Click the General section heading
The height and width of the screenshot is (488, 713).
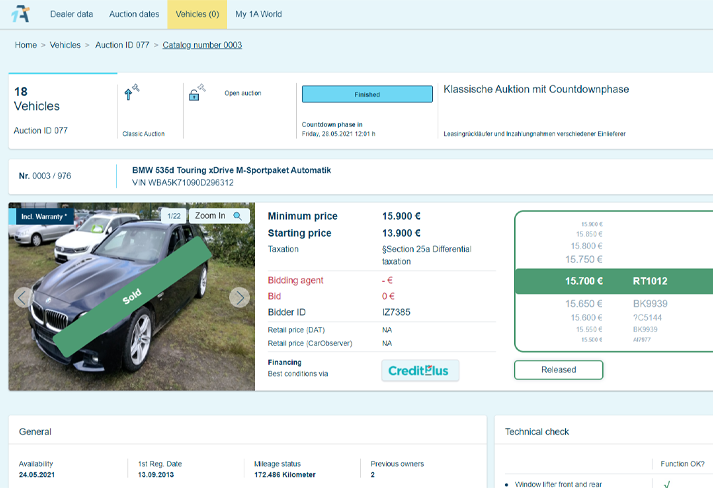(x=35, y=432)
